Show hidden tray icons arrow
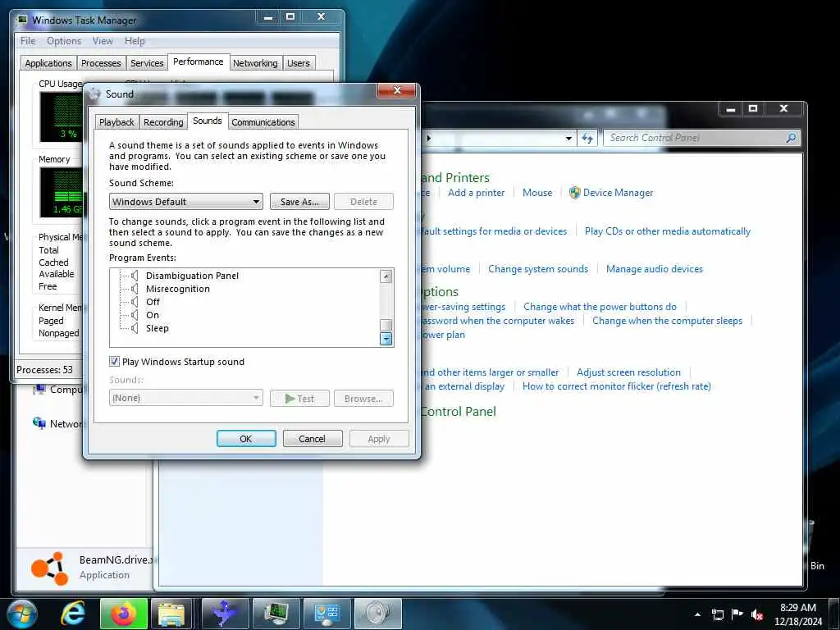 [x=697, y=614]
